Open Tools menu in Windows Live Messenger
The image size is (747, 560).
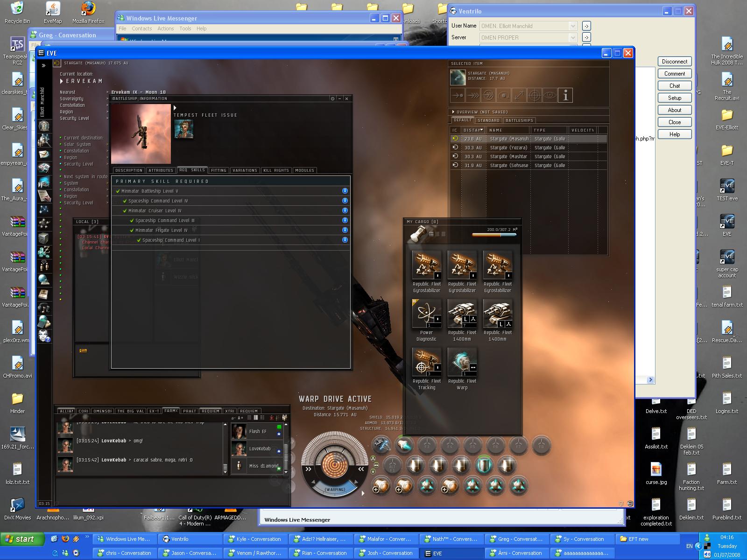(185, 28)
